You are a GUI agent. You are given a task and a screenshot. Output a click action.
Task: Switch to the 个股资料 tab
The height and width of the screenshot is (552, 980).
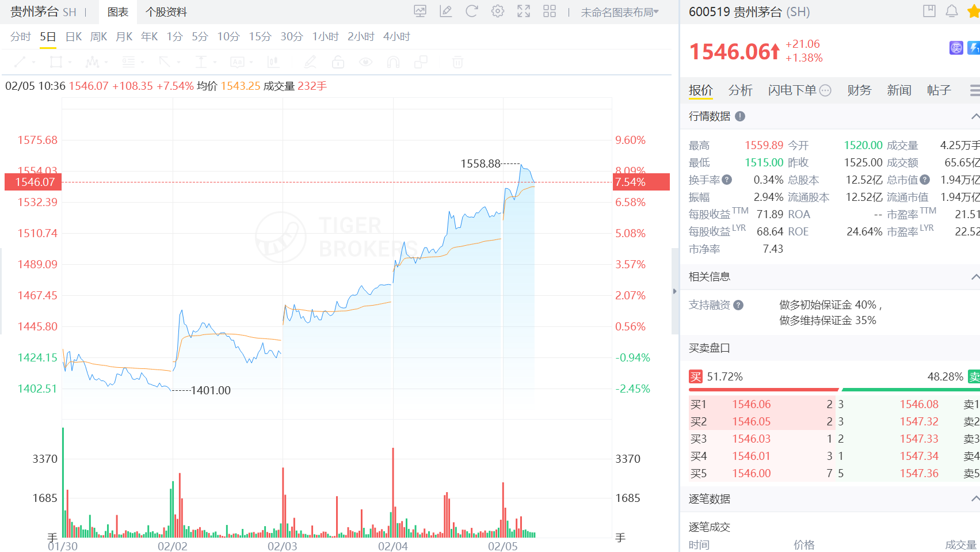click(166, 12)
